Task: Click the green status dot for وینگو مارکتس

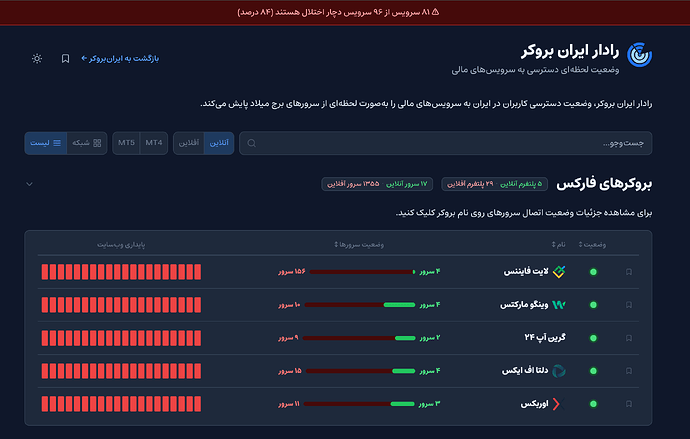Action: pyautogui.click(x=593, y=305)
